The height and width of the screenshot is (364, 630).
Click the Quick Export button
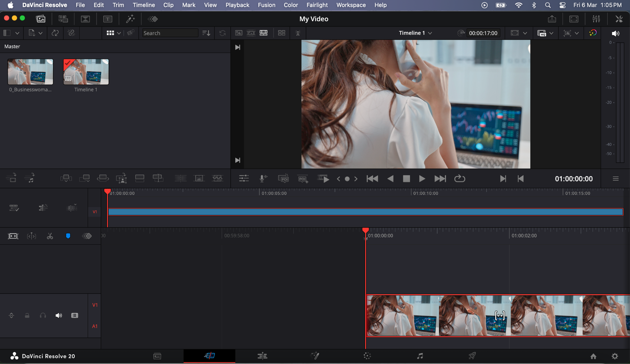(552, 19)
